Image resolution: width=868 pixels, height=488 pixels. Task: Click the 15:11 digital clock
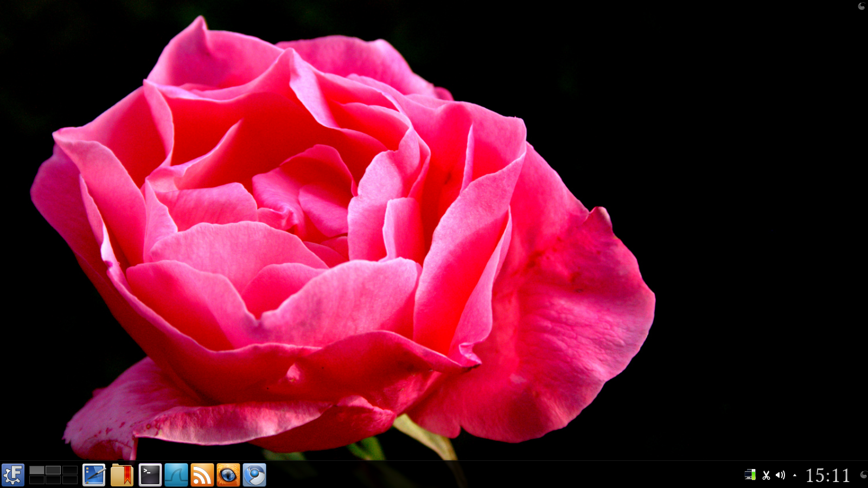point(827,476)
